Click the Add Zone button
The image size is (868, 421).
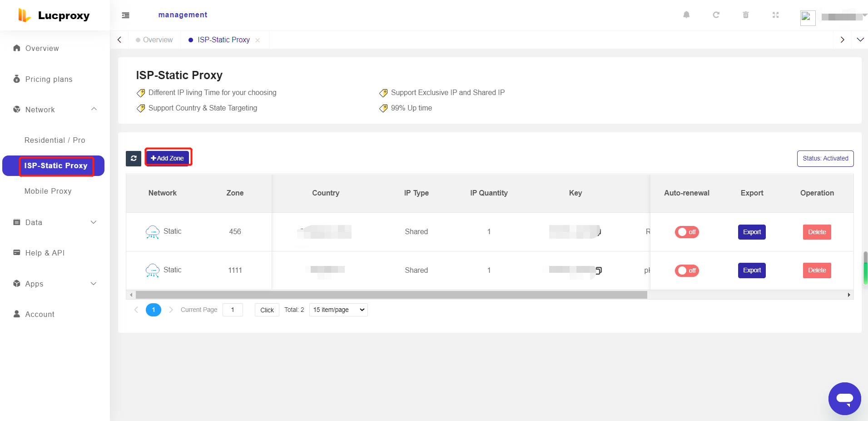pyautogui.click(x=168, y=158)
